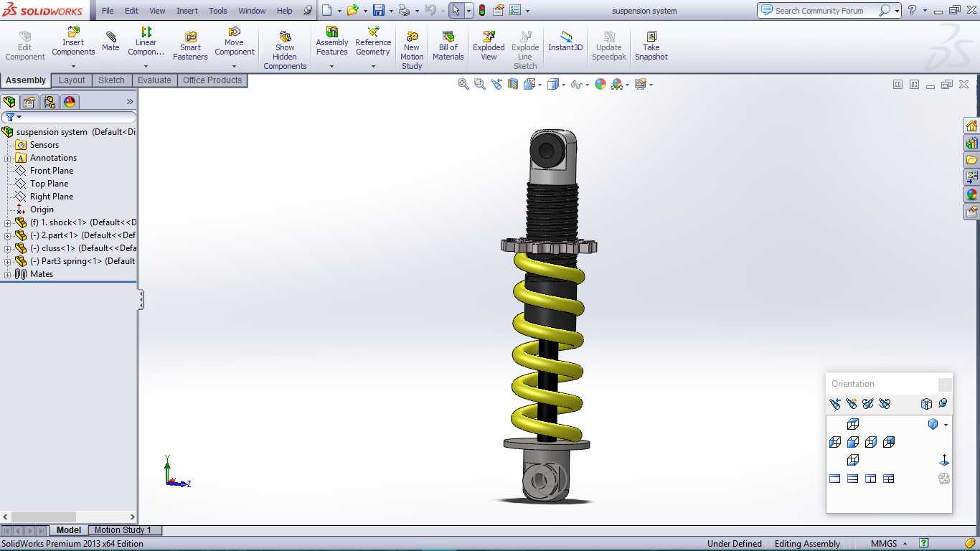Expand the Mates folder
This screenshot has height=551, width=980.
[x=8, y=275]
